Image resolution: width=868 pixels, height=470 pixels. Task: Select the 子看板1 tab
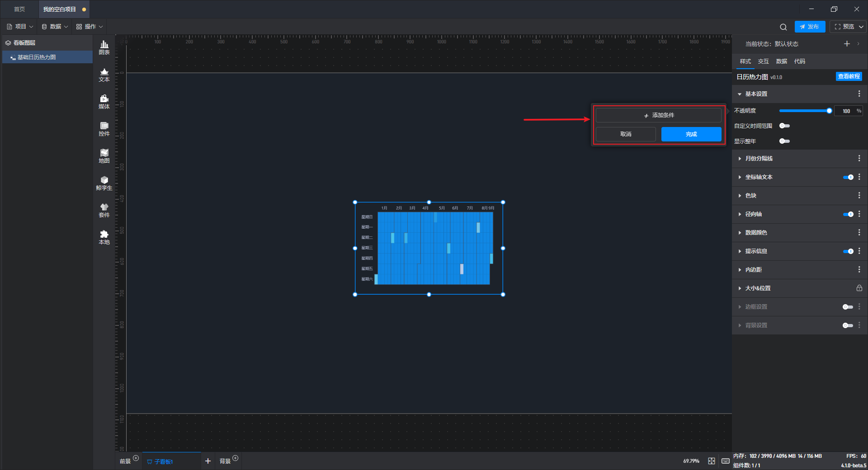[171, 461]
